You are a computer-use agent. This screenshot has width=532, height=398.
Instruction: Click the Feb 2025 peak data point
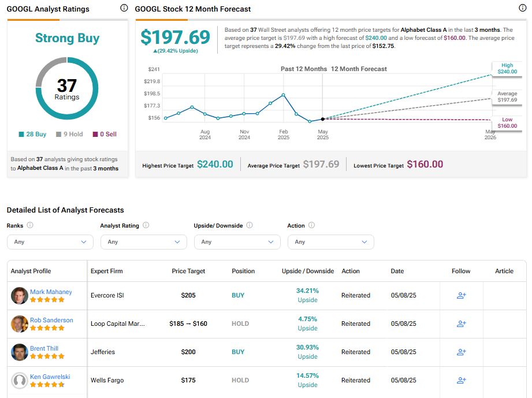click(x=283, y=95)
